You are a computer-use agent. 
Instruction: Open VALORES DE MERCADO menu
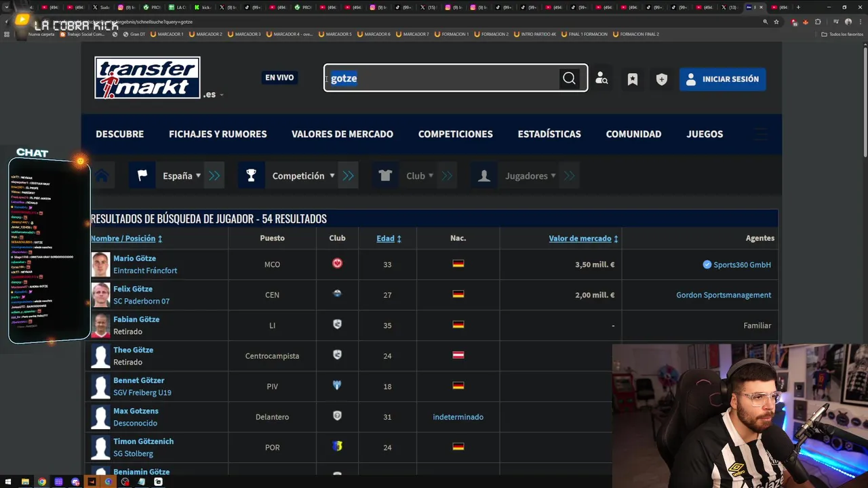coord(342,134)
